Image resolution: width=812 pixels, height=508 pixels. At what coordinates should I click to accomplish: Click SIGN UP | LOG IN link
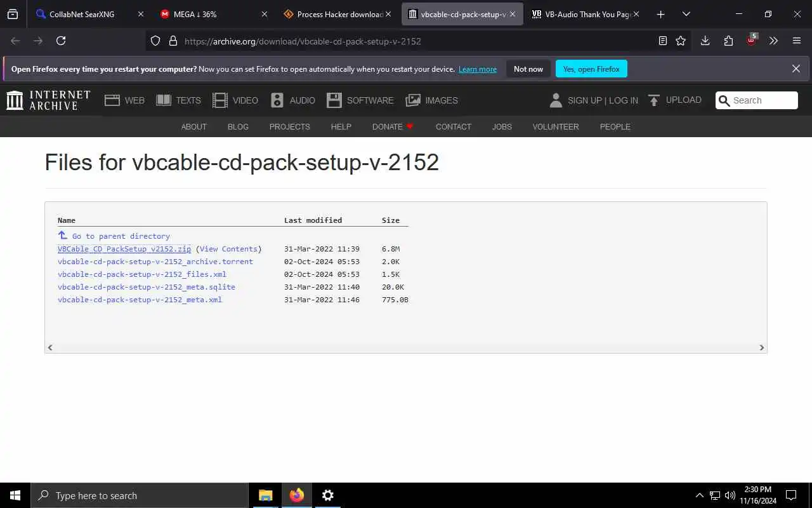pyautogui.click(x=603, y=100)
